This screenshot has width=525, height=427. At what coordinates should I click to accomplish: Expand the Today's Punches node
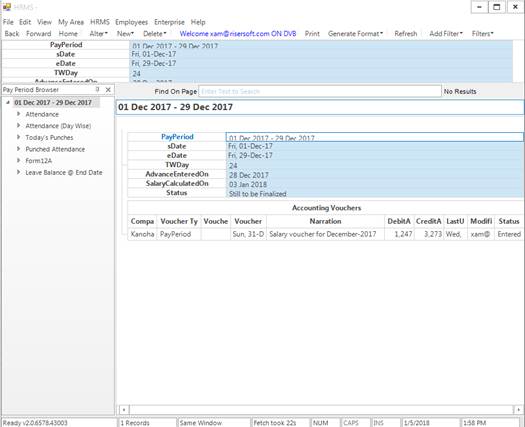click(18, 137)
